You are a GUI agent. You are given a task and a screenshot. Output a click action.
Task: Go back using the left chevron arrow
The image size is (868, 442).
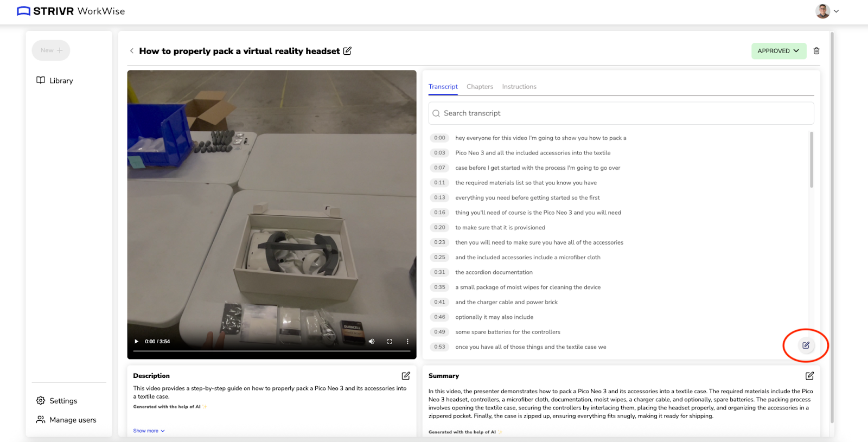coord(132,51)
